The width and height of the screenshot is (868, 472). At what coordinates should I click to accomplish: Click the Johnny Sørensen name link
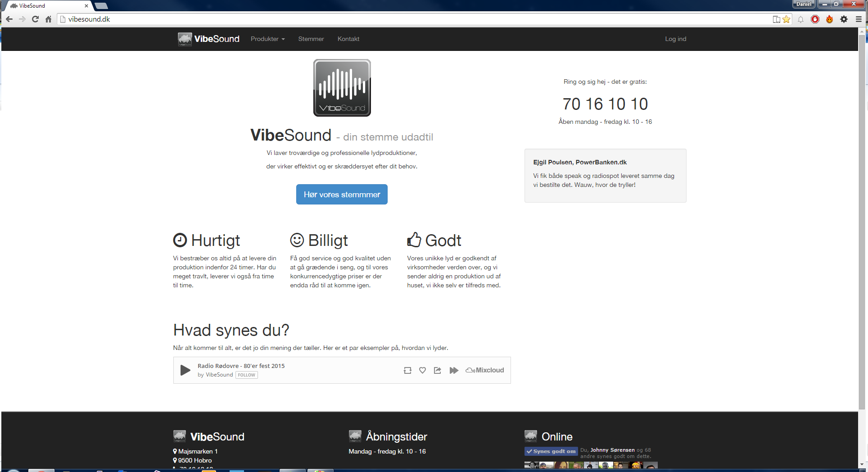612,450
